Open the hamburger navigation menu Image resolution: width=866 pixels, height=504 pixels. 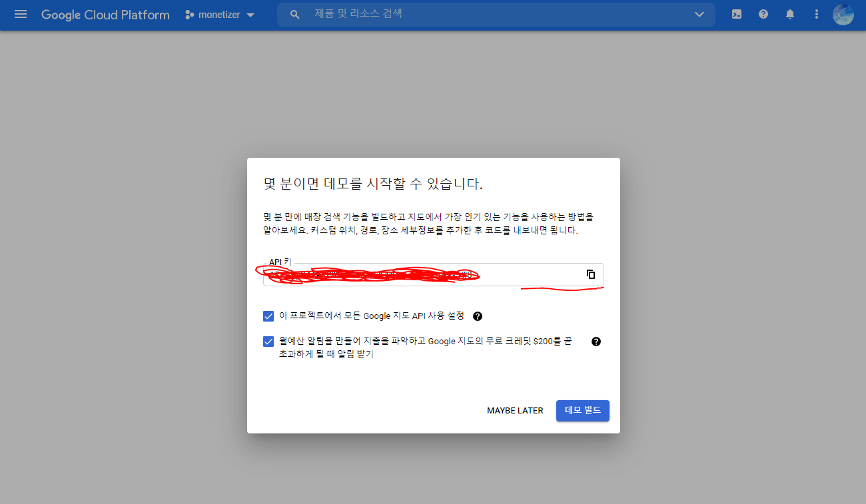pyautogui.click(x=21, y=14)
